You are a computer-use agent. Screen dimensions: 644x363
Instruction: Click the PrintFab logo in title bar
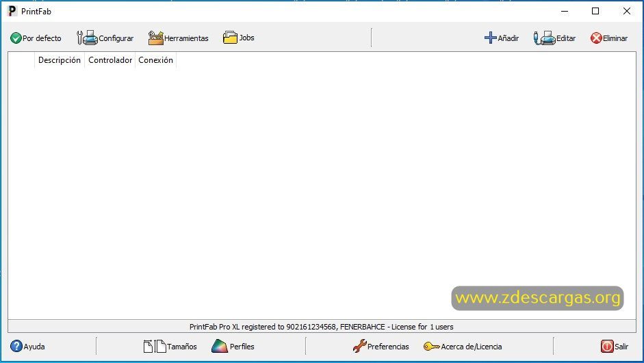[x=12, y=11]
